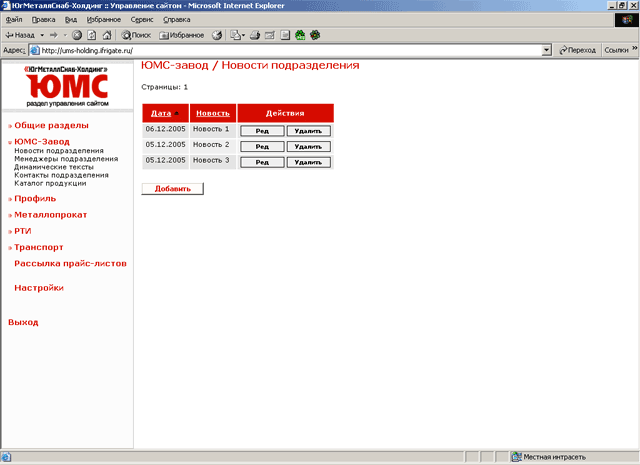Click the forward arrow button
This screenshot has width=640, height=465.
53,35
